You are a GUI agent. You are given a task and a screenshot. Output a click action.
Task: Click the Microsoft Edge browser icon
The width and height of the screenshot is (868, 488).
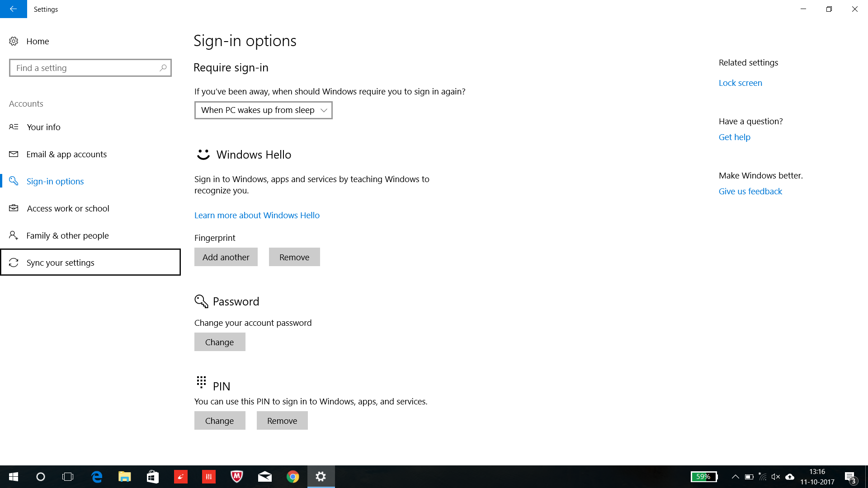point(97,476)
